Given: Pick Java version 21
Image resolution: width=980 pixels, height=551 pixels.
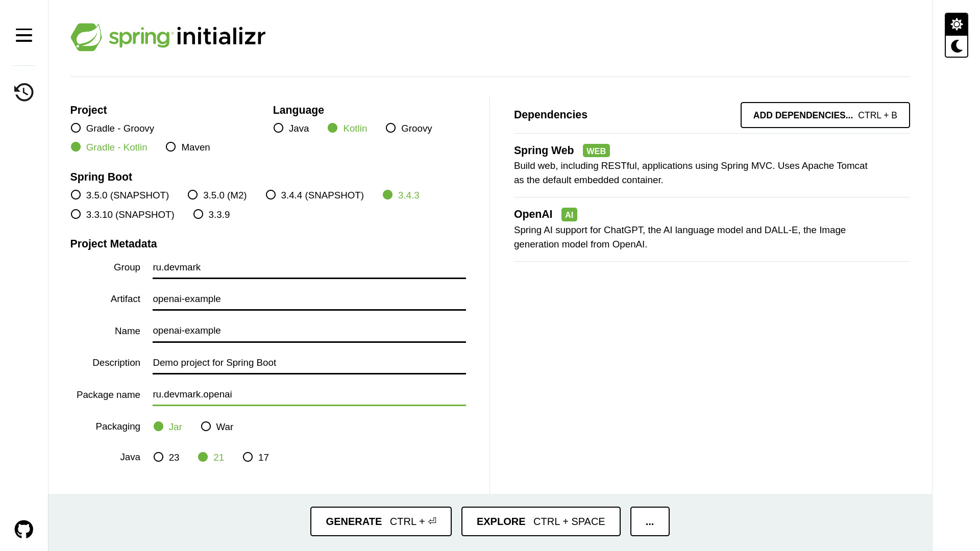Looking at the screenshot, I should tap(211, 458).
